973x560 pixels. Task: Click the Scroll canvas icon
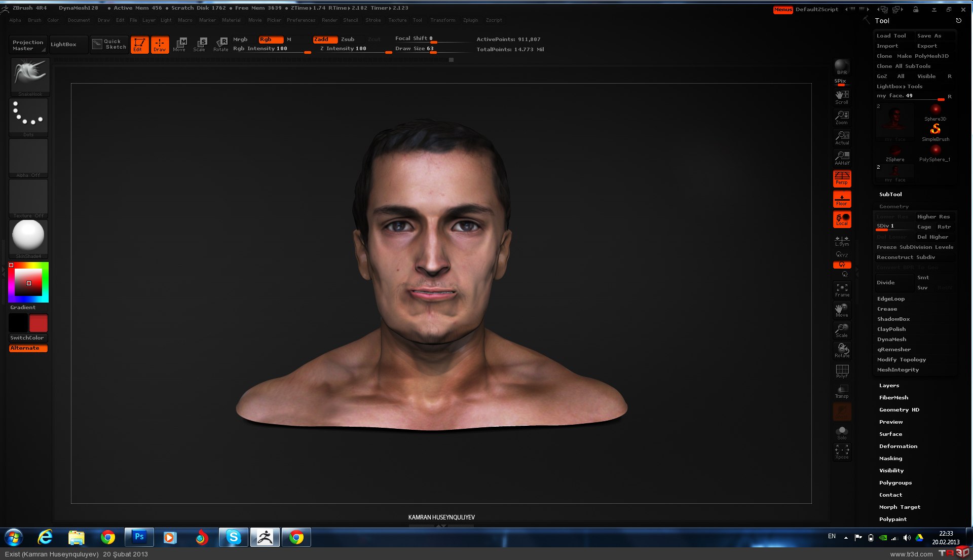click(x=842, y=97)
